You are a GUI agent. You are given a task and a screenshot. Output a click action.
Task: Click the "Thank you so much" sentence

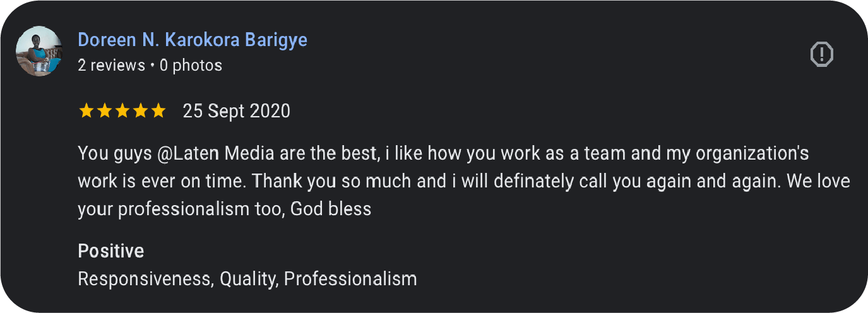330,181
